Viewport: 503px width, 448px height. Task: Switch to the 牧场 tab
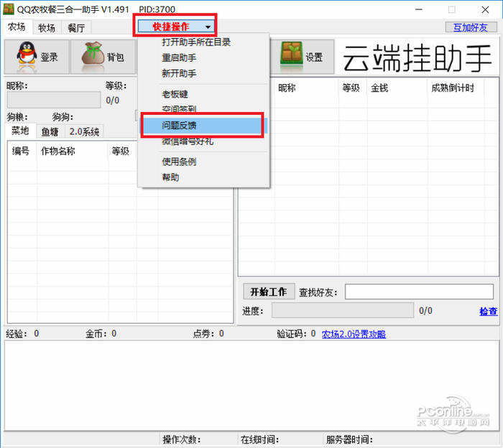click(47, 28)
